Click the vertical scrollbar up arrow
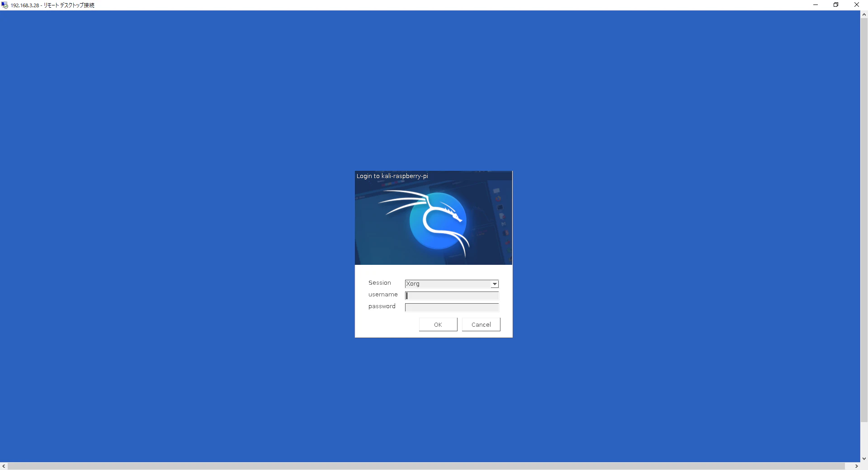This screenshot has height=470, width=868. click(x=864, y=14)
